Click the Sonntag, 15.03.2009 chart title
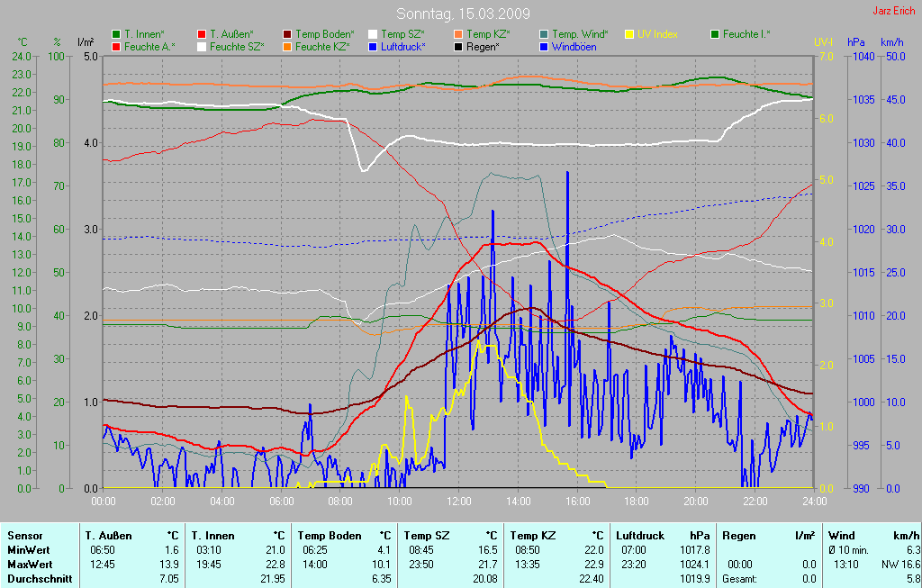The width and height of the screenshot is (922, 588). pos(463,14)
